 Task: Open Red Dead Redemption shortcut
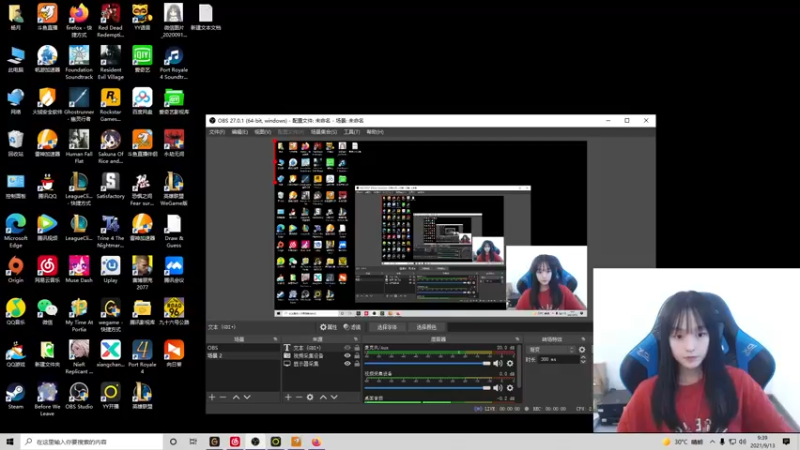[x=110, y=20]
